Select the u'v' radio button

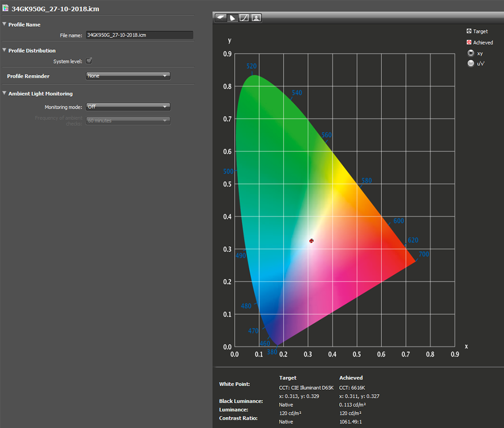pos(471,63)
